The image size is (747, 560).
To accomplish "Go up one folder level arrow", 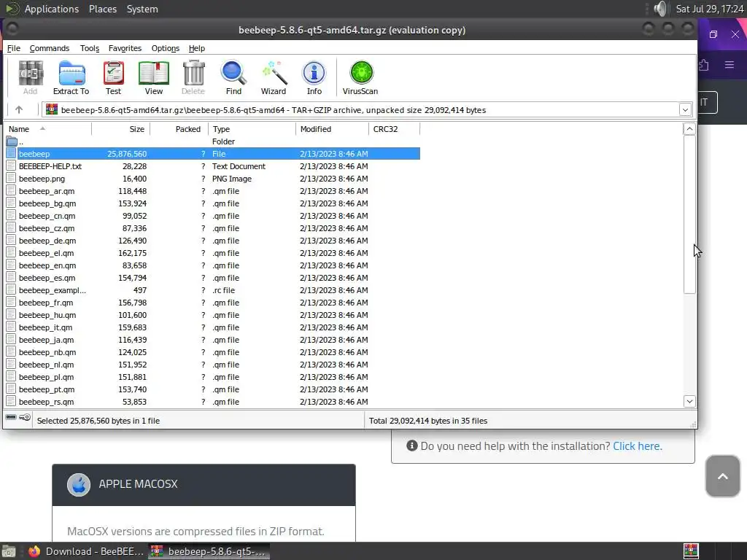I will tap(18, 109).
